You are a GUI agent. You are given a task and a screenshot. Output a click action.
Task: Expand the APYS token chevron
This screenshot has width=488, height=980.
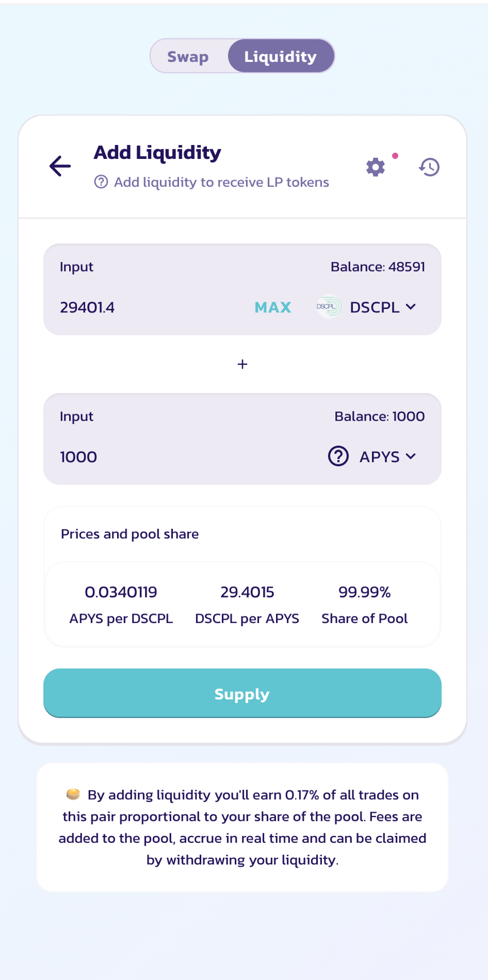410,456
